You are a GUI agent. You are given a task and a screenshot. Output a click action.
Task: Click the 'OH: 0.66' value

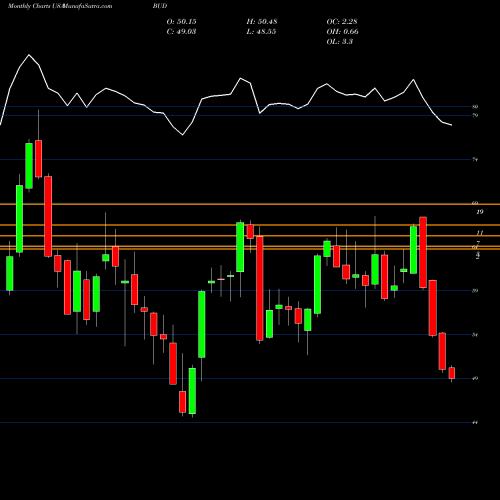342,31
